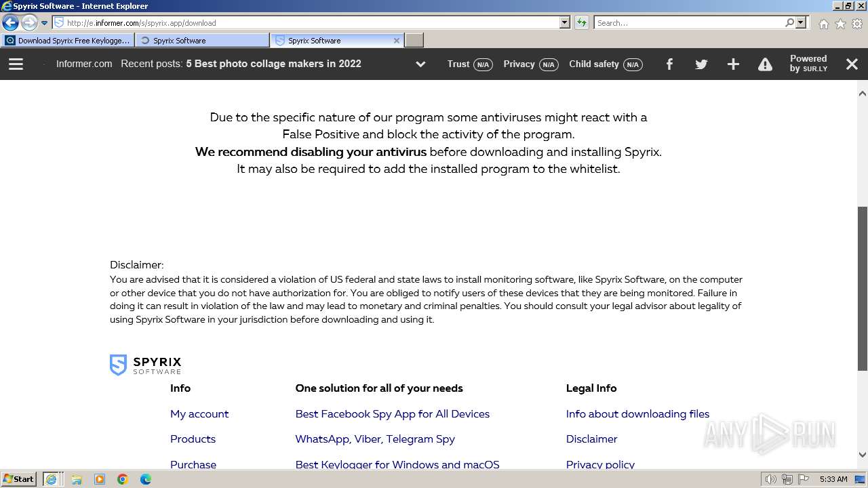868x488 pixels.
Task: Expand recent posts chevron dropdown
Action: [420, 64]
